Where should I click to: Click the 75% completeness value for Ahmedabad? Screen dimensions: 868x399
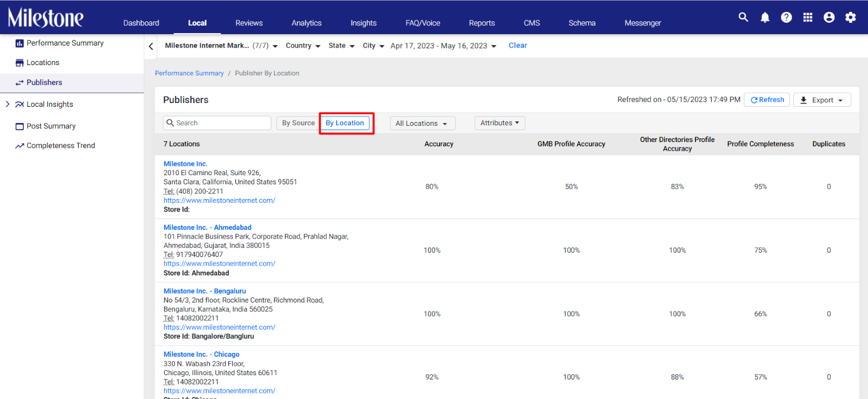point(761,250)
